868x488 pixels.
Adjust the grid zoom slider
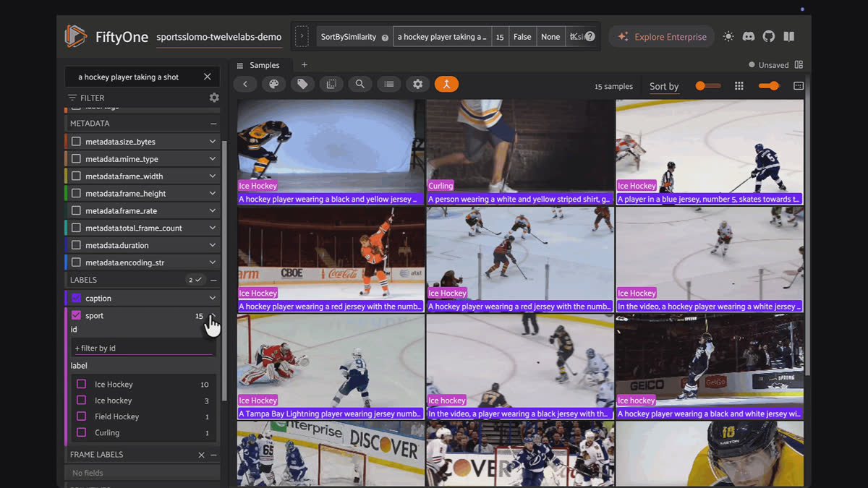[769, 86]
